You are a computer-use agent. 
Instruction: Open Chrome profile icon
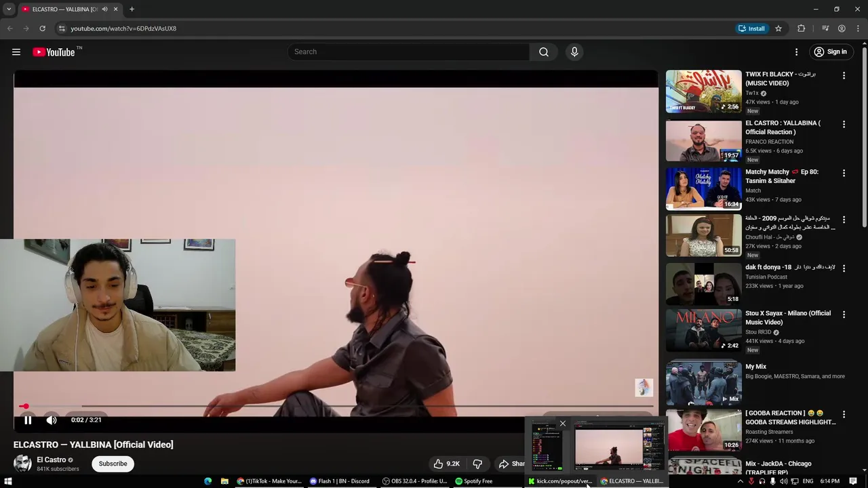pyautogui.click(x=842, y=28)
